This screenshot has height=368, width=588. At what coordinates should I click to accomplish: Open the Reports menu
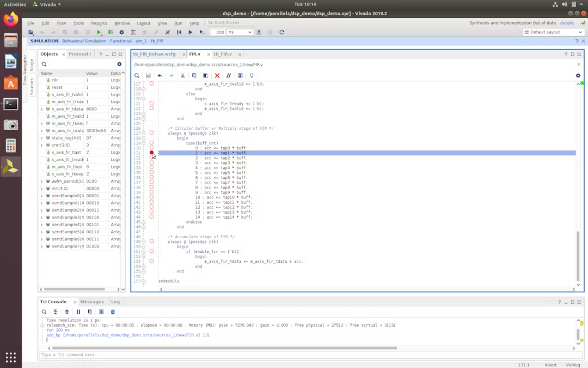click(x=99, y=23)
